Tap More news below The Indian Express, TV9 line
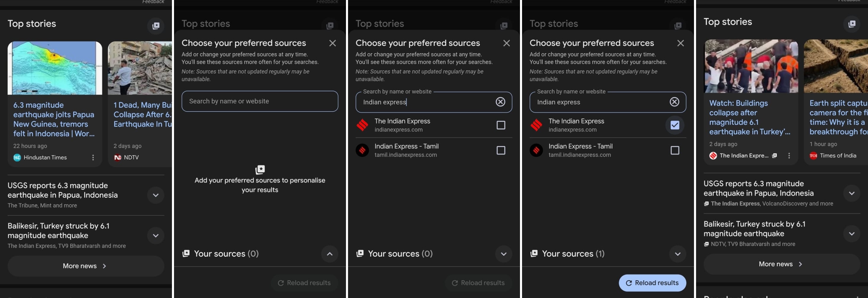Viewport: 868px width, 298px height. (x=86, y=266)
